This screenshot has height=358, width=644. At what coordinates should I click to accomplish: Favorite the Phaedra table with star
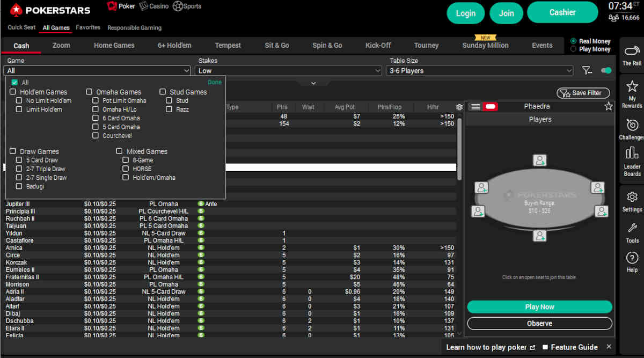point(609,106)
